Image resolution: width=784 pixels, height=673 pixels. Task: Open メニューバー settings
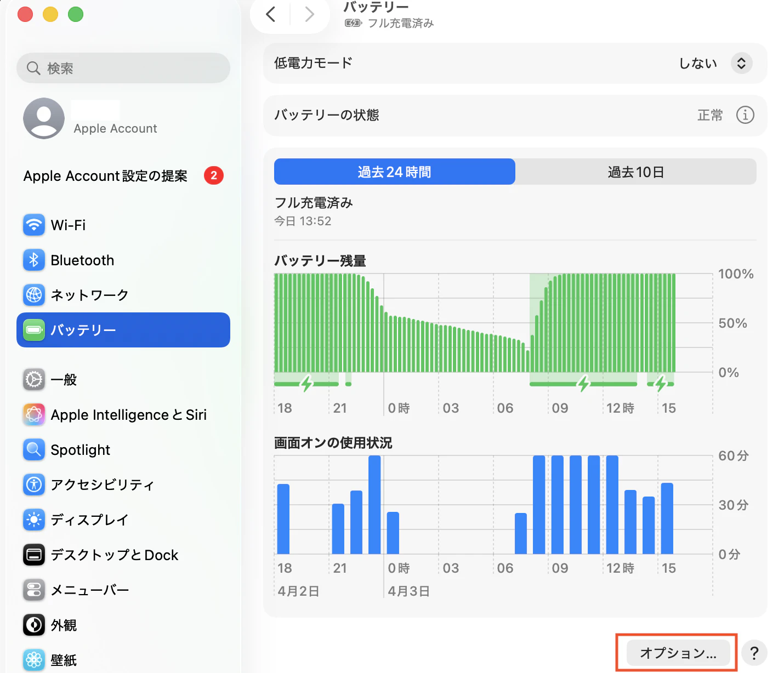[x=123, y=590]
